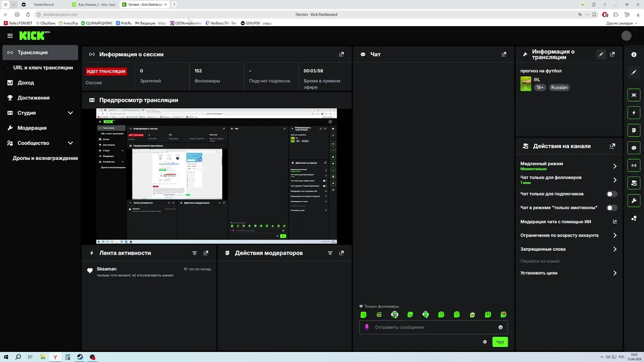
Task: Pop out the Действия модераторов panel
Action: [x=342, y=253]
